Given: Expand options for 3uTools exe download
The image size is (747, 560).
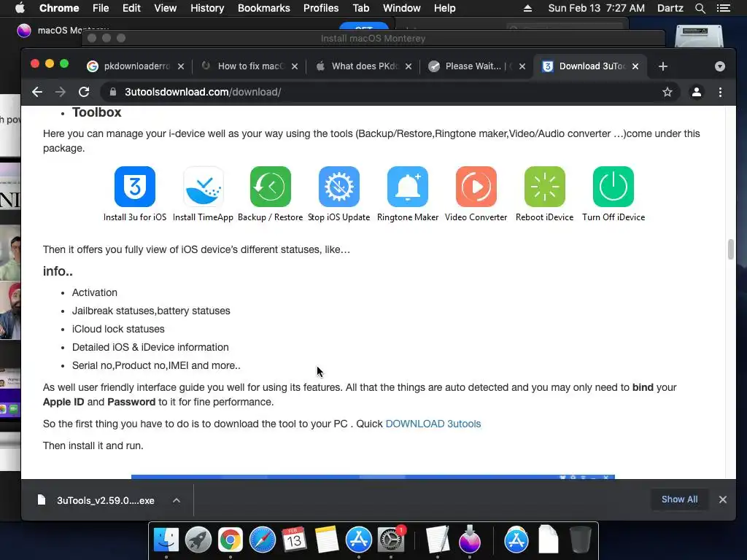Looking at the screenshot, I should point(177,500).
